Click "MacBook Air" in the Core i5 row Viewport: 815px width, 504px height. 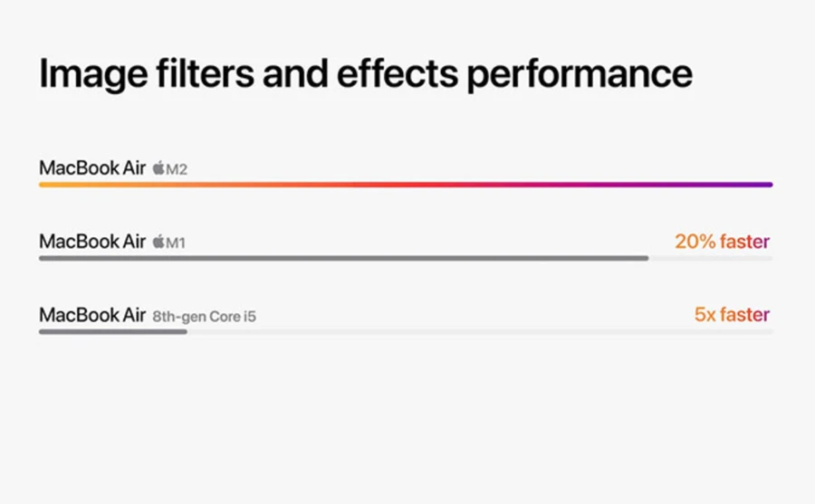92,315
